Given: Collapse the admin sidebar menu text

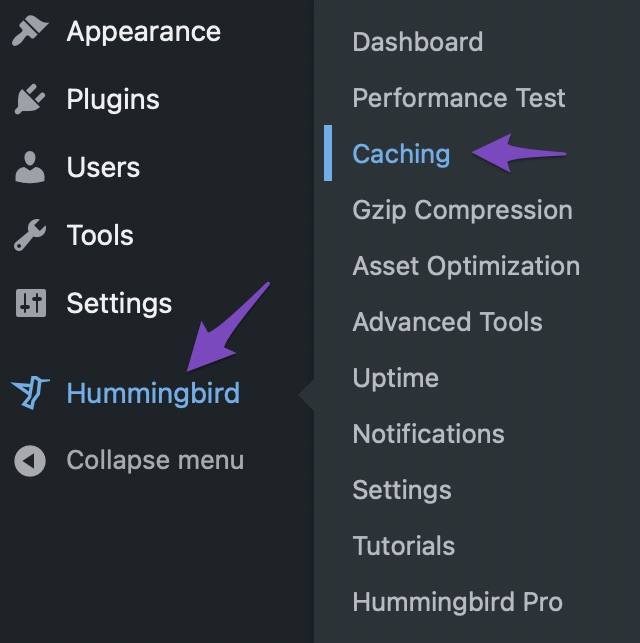Looking at the screenshot, I should [x=155, y=461].
